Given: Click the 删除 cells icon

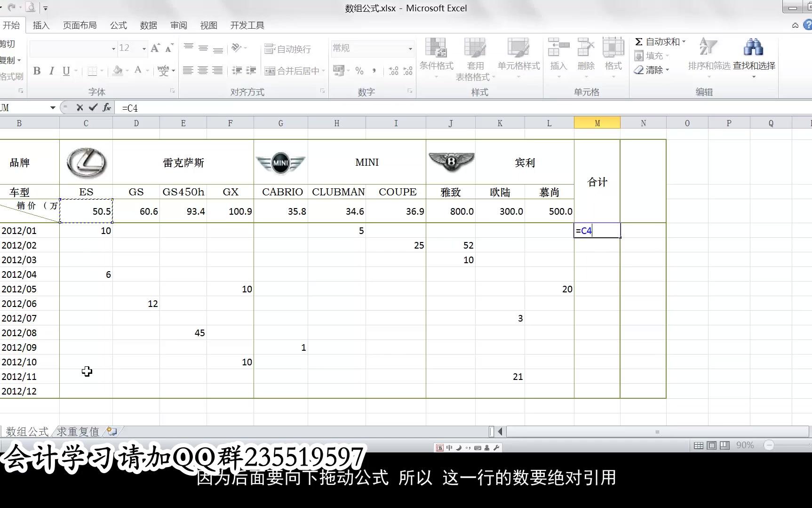Looking at the screenshot, I should click(x=586, y=48).
